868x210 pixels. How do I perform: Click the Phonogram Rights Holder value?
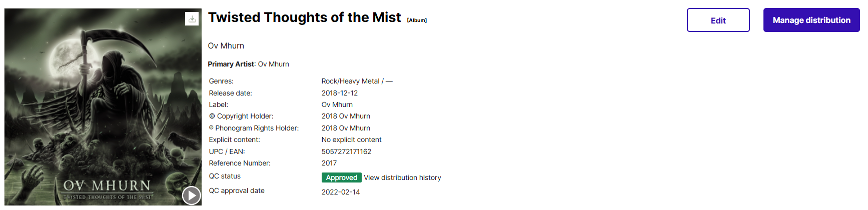346,128
